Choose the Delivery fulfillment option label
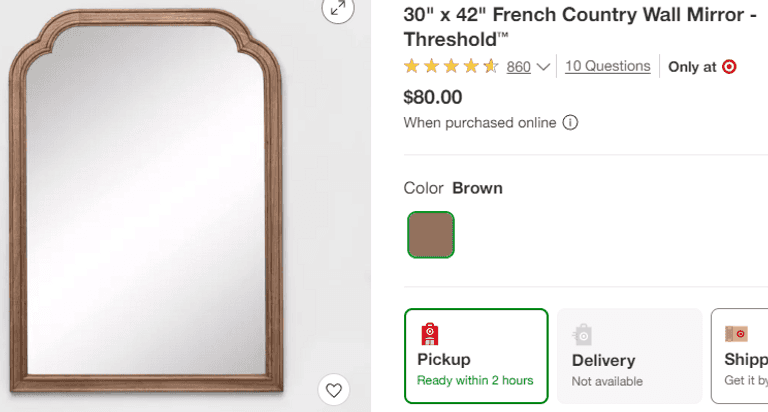Image resolution: width=768 pixels, height=412 pixels. (604, 360)
